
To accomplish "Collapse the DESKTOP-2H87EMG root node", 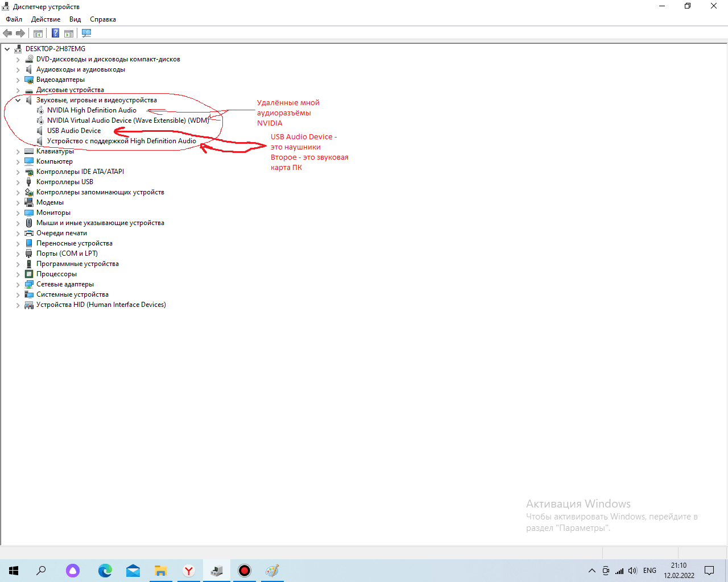I will [x=7, y=49].
